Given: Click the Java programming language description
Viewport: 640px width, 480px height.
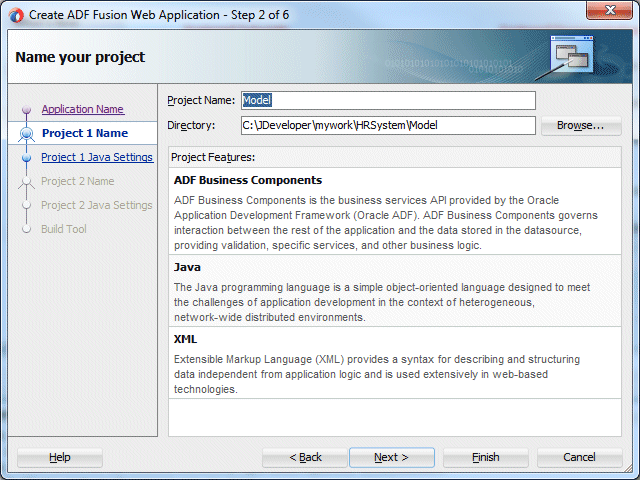Looking at the screenshot, I should pyautogui.click(x=382, y=302).
